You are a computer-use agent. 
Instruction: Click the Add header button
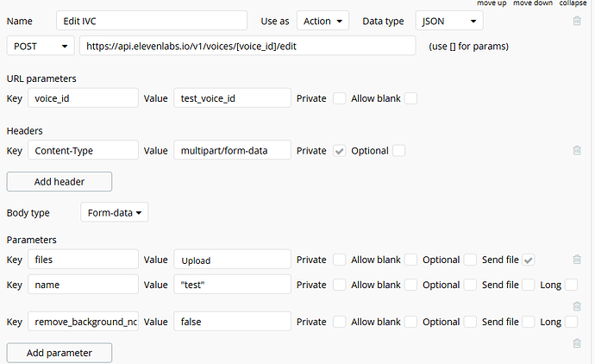click(x=59, y=181)
